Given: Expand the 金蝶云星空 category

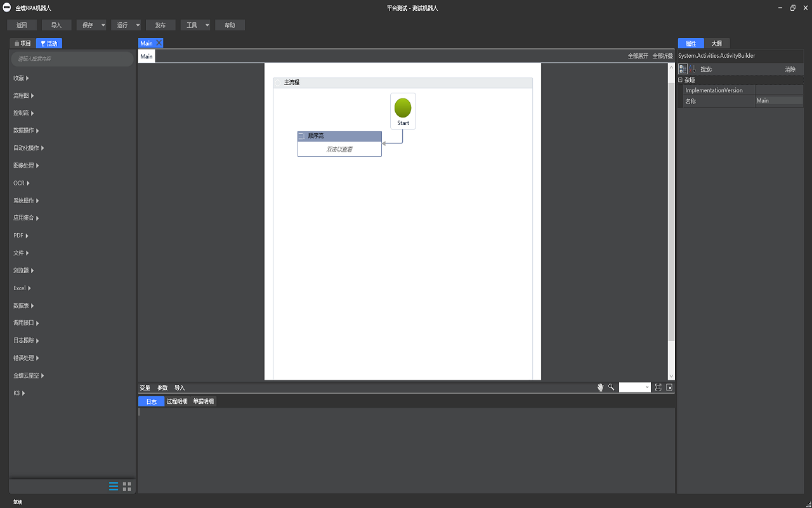Looking at the screenshot, I should [29, 375].
